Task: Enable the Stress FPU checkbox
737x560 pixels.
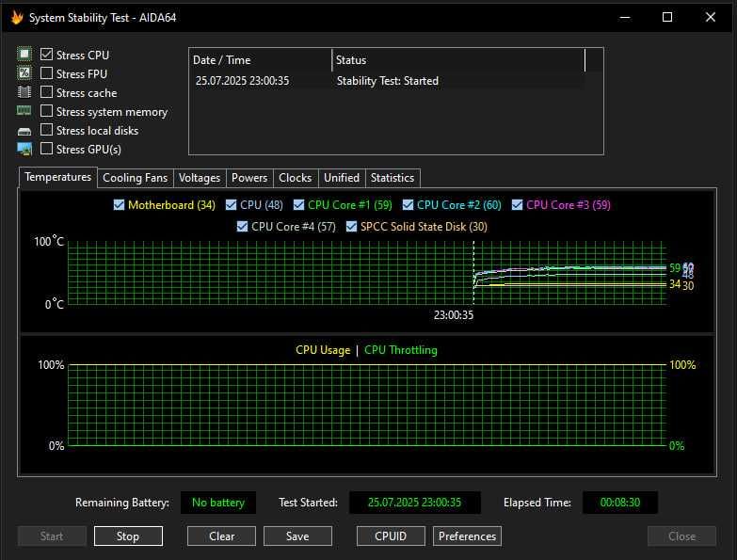Action: [x=46, y=73]
